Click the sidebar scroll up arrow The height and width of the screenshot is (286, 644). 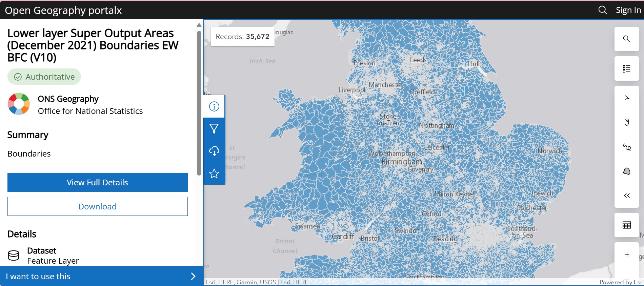click(x=199, y=25)
